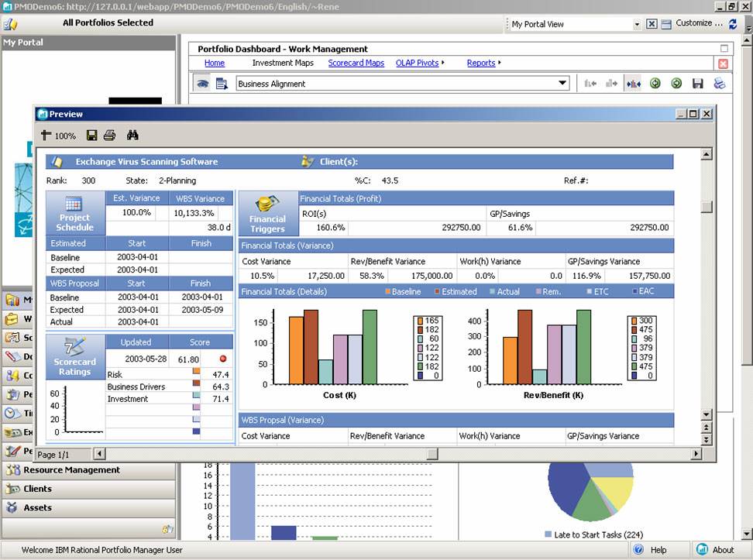Click Preview horizontal scrollbar left arrow
Screen dimensions: 753x560
coord(100,453)
